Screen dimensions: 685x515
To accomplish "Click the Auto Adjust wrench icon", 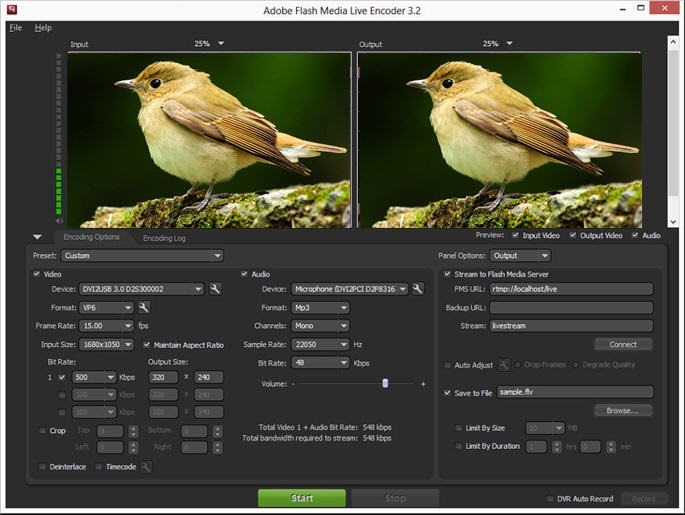I will click(x=504, y=365).
